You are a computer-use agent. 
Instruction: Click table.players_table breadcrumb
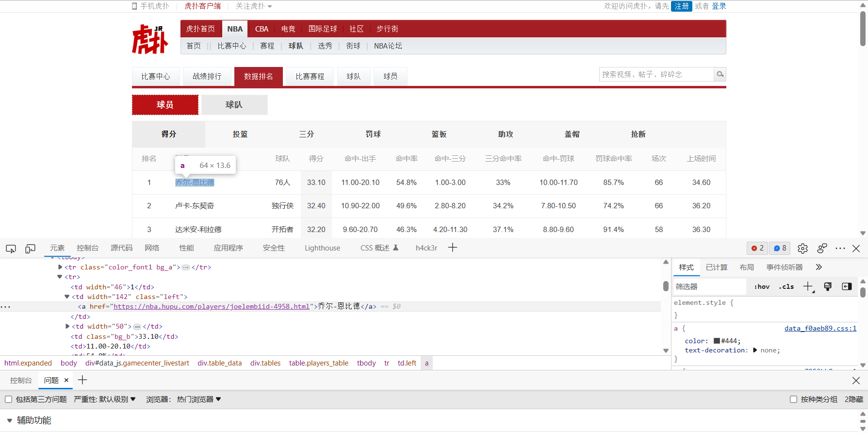319,363
